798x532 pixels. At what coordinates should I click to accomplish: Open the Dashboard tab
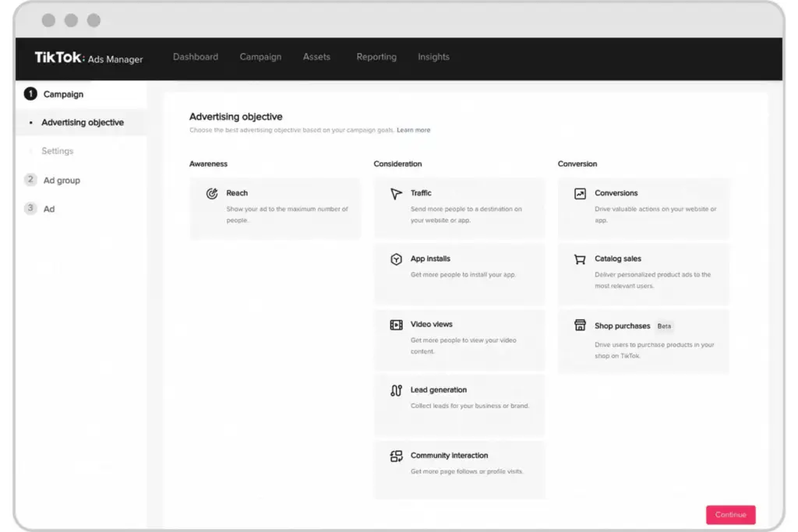click(196, 57)
